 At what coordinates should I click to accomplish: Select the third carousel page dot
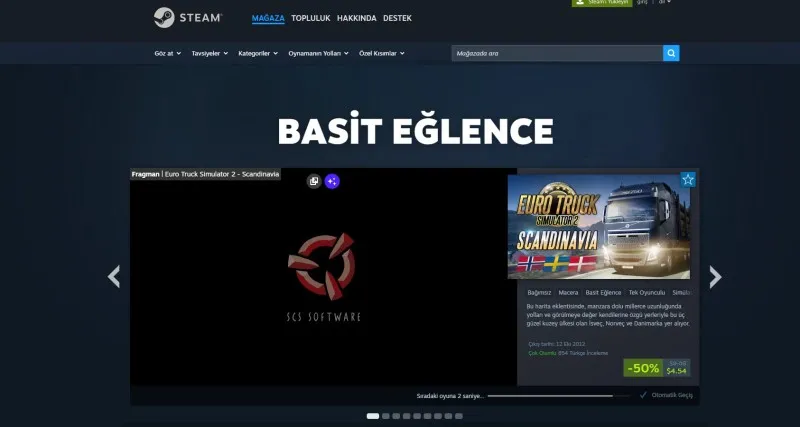396,416
